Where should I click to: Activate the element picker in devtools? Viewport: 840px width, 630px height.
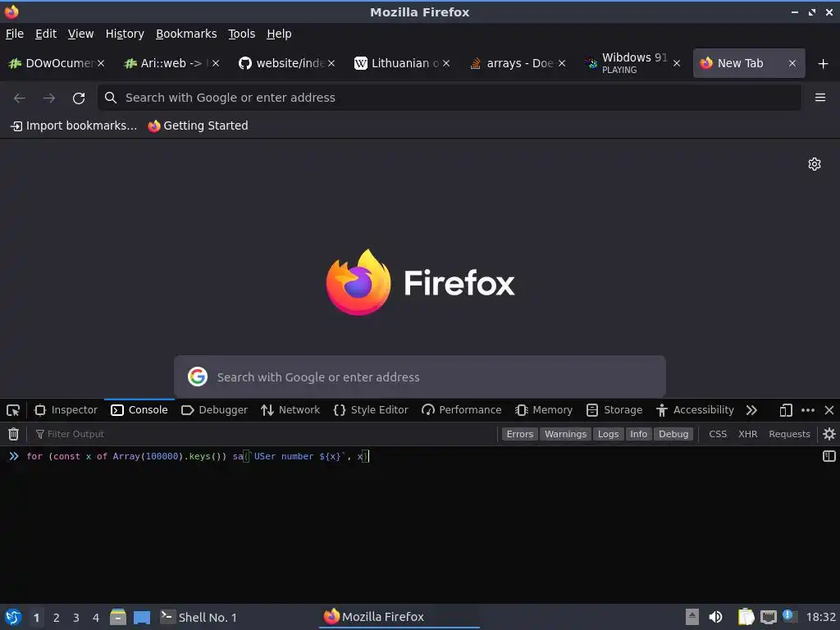pos(13,410)
